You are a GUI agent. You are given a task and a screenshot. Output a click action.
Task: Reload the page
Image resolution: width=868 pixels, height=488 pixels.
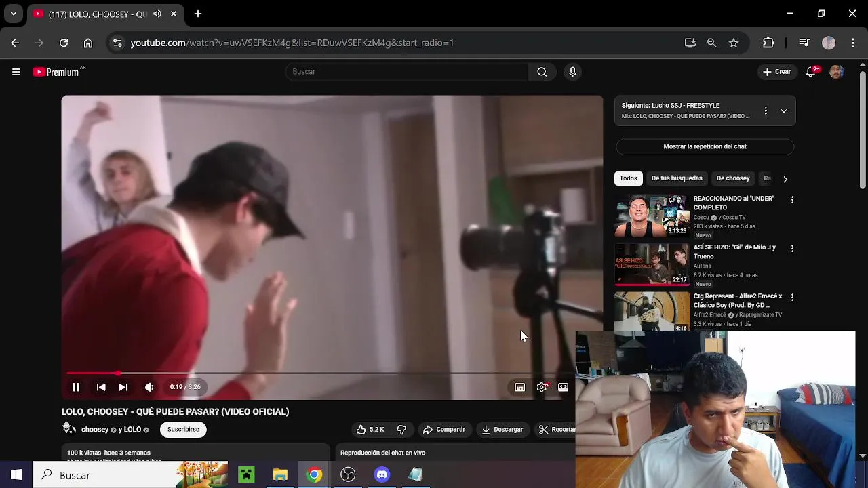(x=64, y=43)
